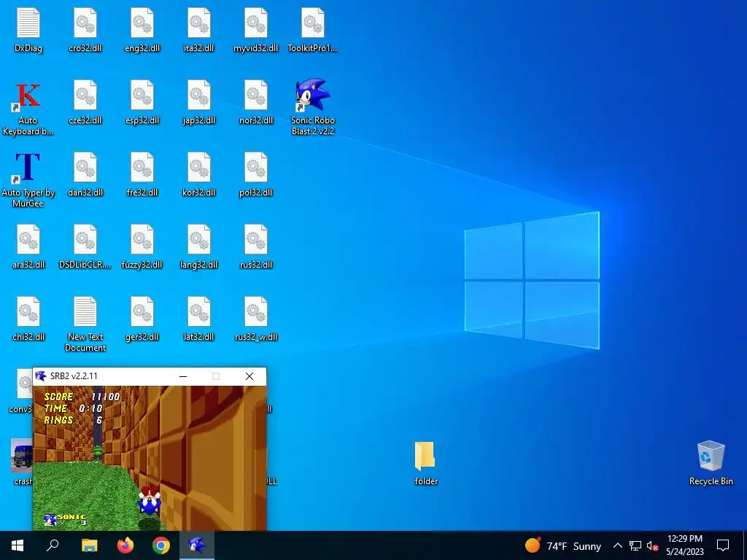
Task: Select the Sonic Robo Blast 2 v2.2 shortcut
Action: [x=312, y=96]
